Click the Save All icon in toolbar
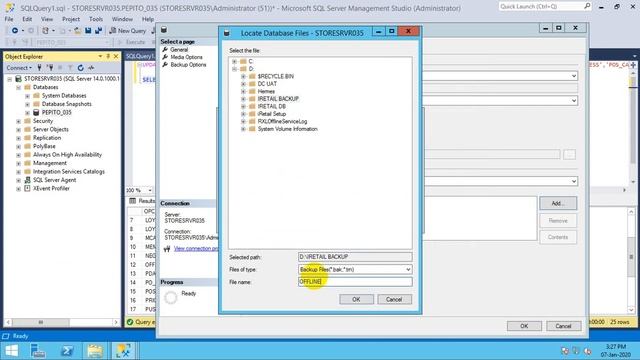Image resolution: width=640 pixels, height=360 pixels. [98, 31]
